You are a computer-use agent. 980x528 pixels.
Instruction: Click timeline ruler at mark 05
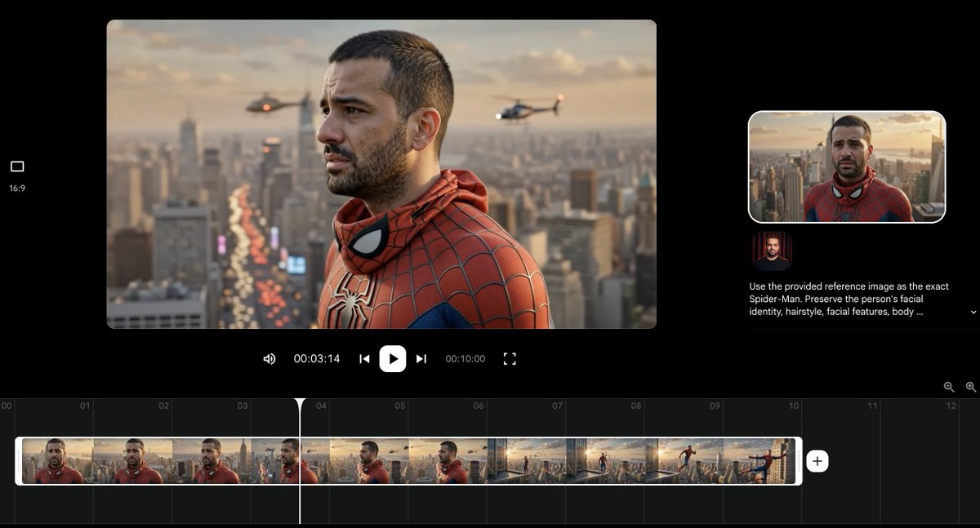point(399,406)
